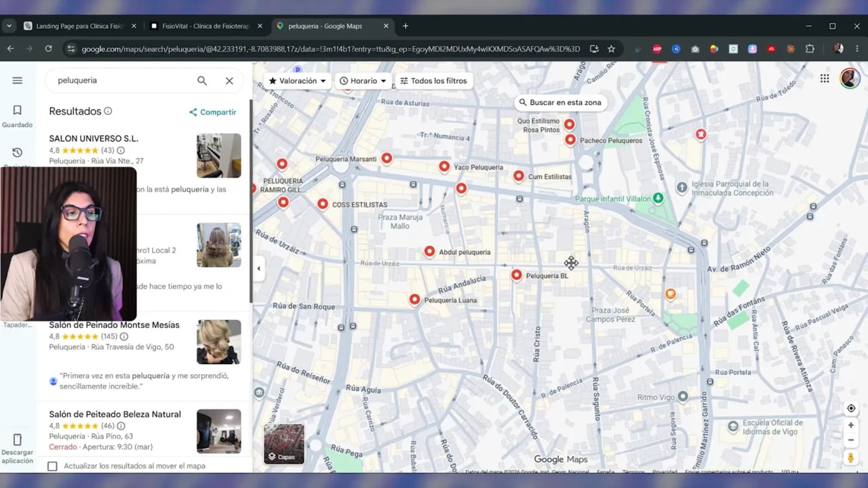
Task: Click info icon next to (145) reviews
Action: (x=125, y=336)
